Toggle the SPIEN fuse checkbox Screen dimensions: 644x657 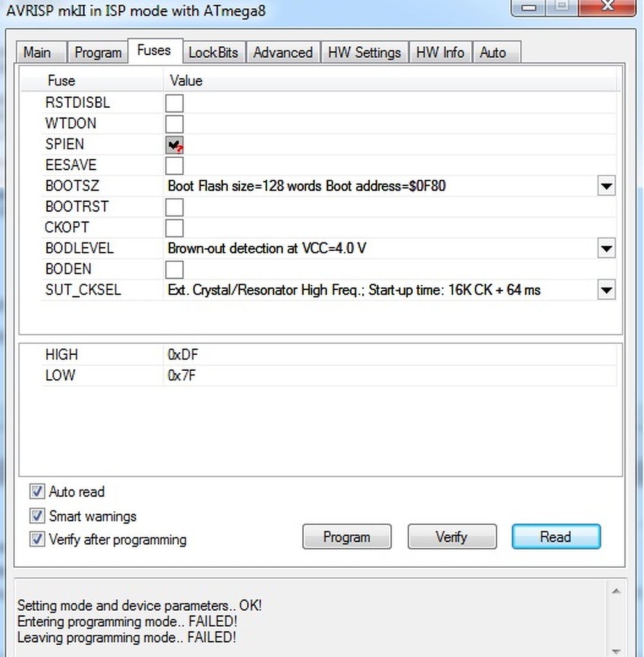(x=175, y=144)
